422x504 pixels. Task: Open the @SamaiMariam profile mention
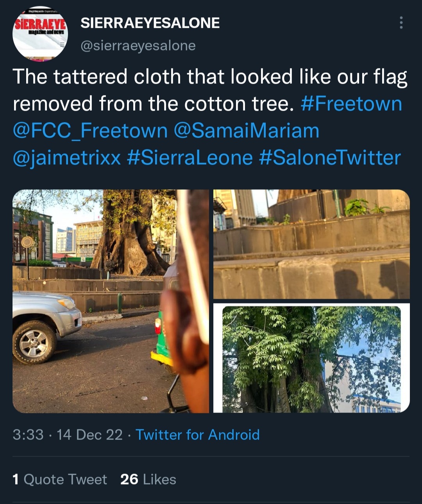pyautogui.click(x=246, y=131)
